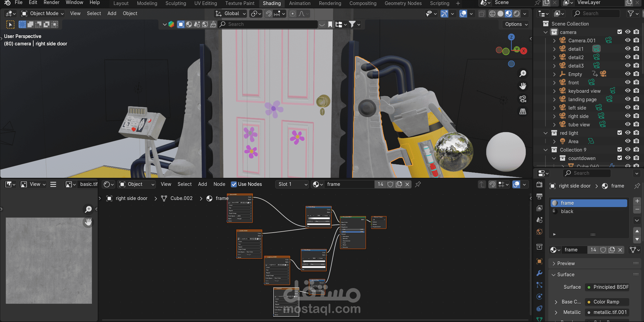The width and height of the screenshot is (644, 322).
Task: Switch to the Animation workspace tab
Action: tap(300, 3)
